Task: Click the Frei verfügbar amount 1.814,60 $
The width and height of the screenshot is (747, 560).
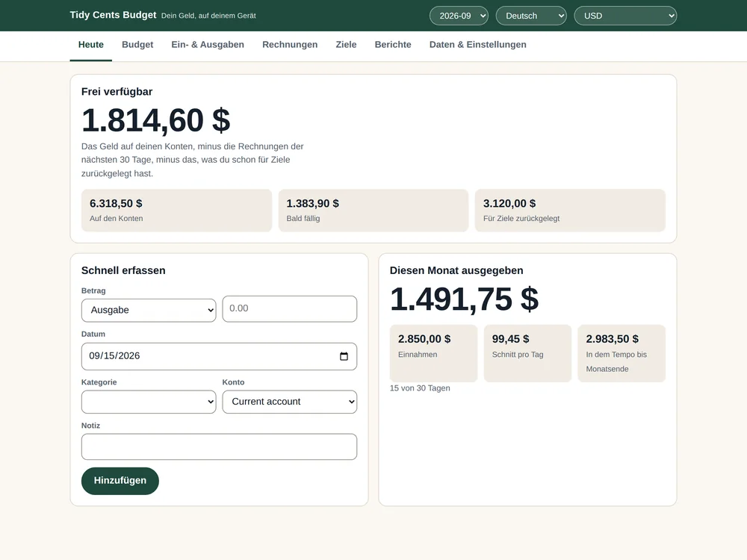Action: 156,120
